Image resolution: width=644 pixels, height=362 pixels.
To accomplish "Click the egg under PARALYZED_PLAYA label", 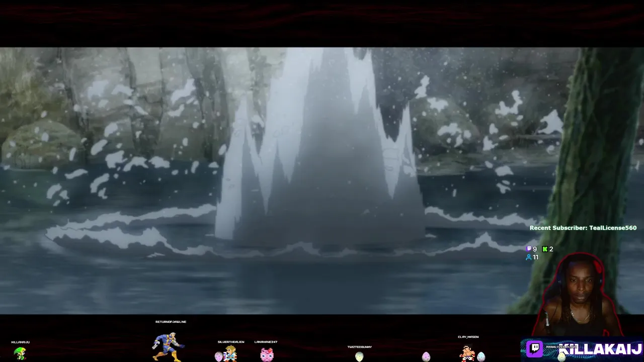I will [x=561, y=356].
